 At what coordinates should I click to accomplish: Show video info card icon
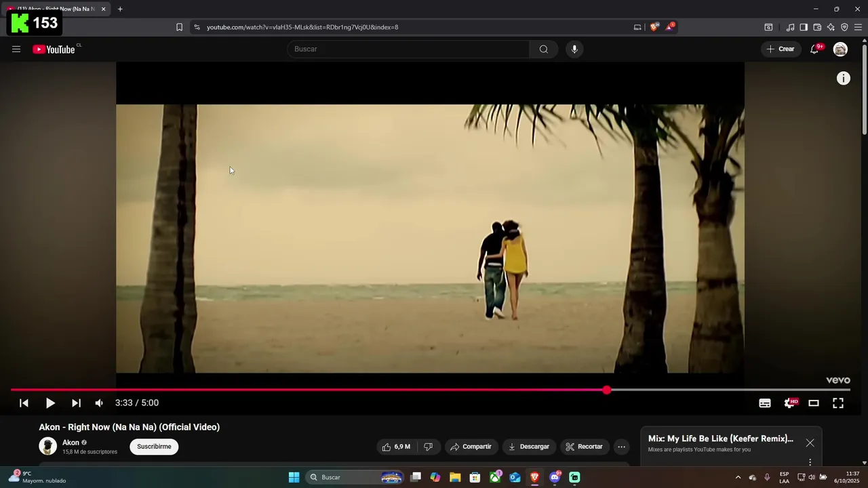843,79
